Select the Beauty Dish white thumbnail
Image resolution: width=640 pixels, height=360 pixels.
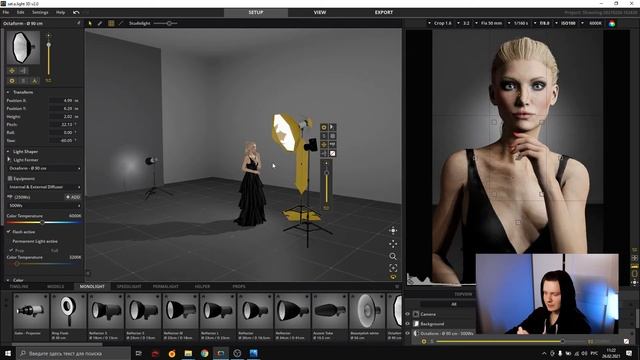367,317
